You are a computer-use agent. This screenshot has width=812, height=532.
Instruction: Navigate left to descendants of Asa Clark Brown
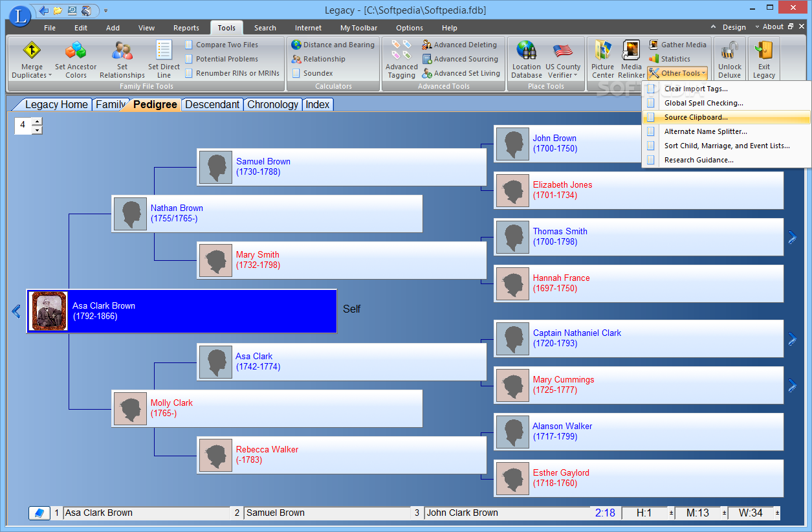16,311
